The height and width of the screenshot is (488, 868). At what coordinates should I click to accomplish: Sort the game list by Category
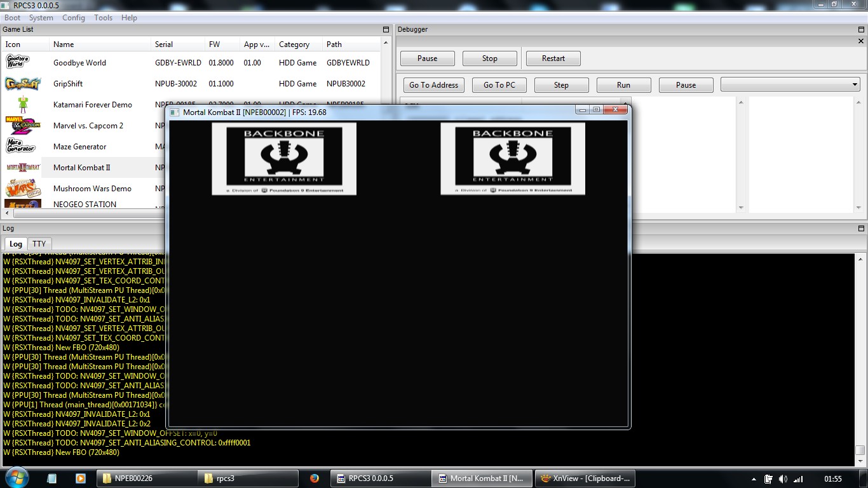(294, 44)
